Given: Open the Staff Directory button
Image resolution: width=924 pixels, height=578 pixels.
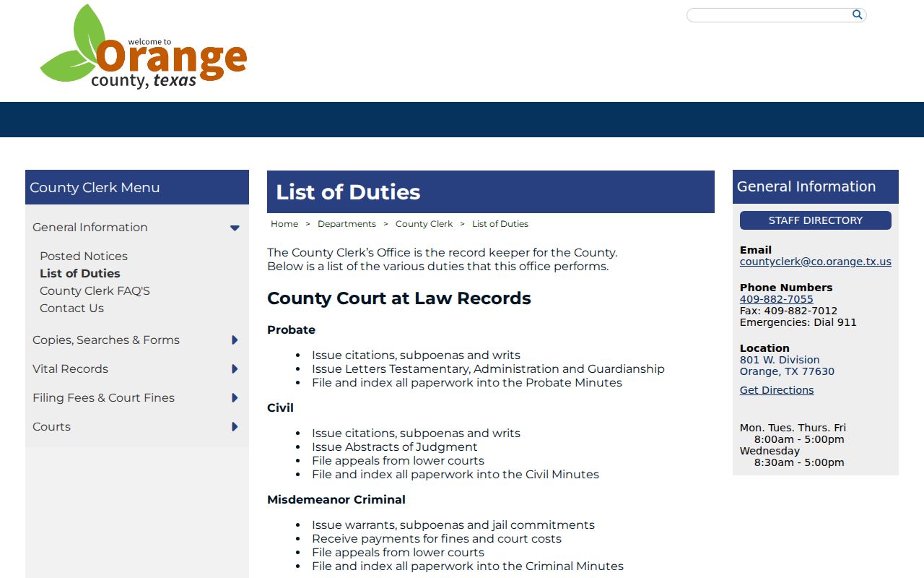Looking at the screenshot, I should (x=816, y=220).
